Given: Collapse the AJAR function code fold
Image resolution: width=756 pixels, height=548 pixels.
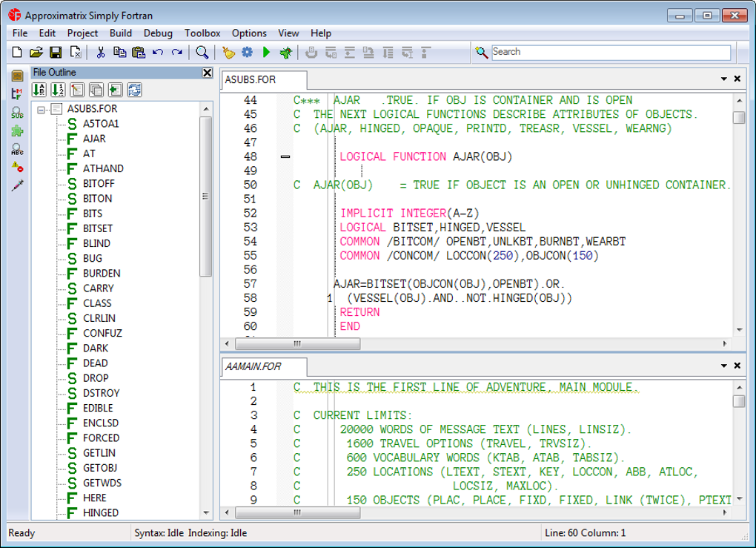Looking at the screenshot, I should [x=285, y=156].
